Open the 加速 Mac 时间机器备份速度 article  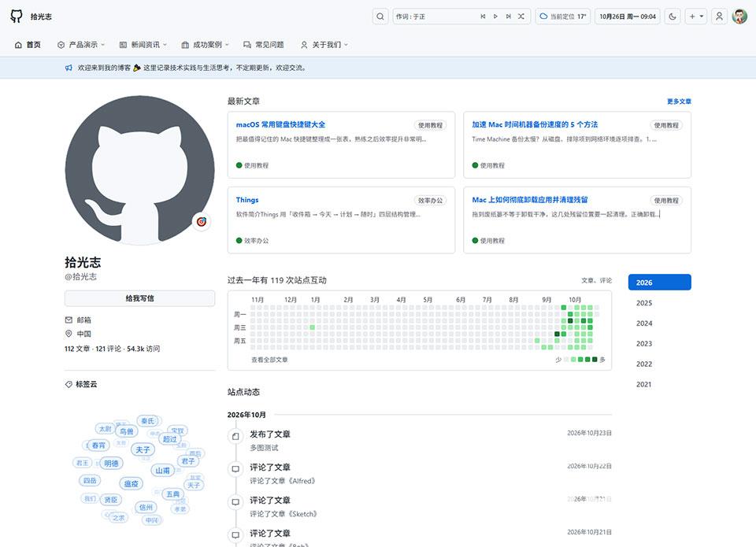point(535,124)
